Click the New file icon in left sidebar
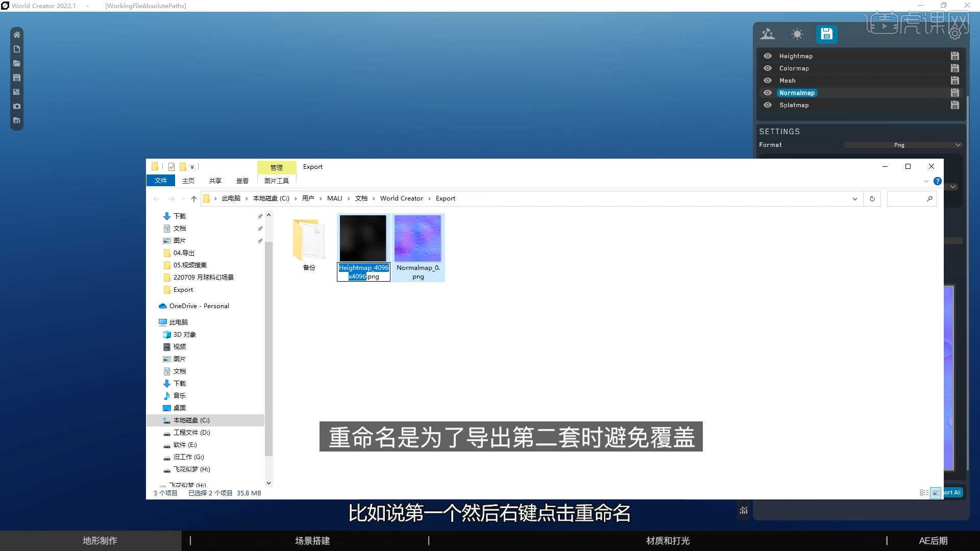 point(17,49)
